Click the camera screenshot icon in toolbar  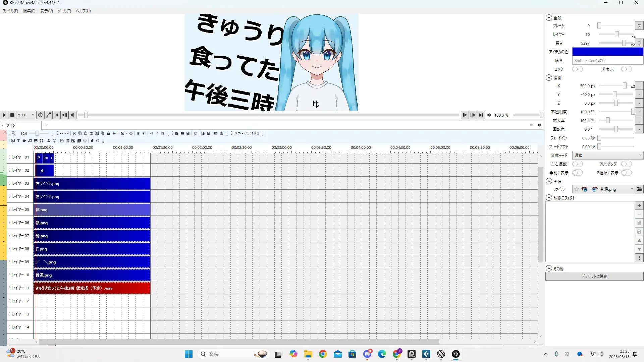tap(216, 133)
